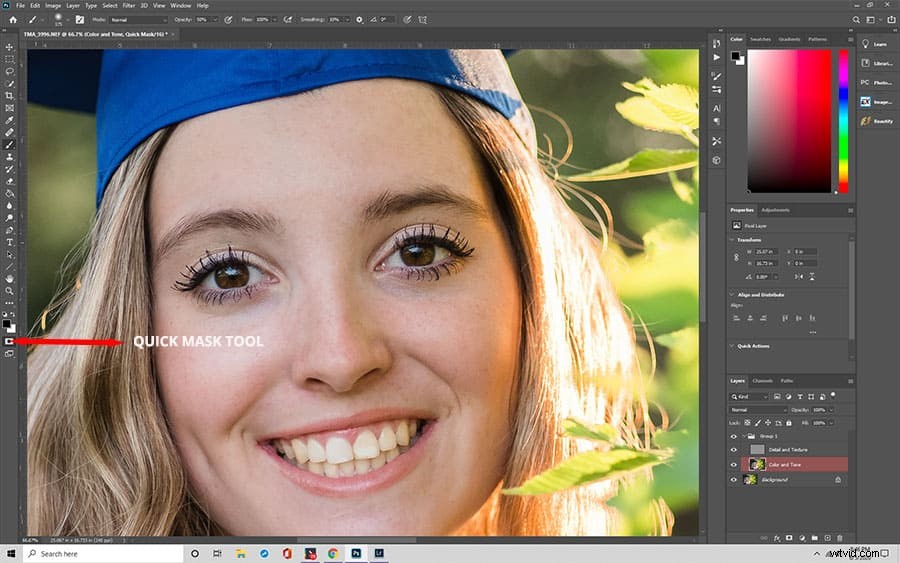The image size is (900, 563).
Task: Open the File menu
Action: coord(21,6)
